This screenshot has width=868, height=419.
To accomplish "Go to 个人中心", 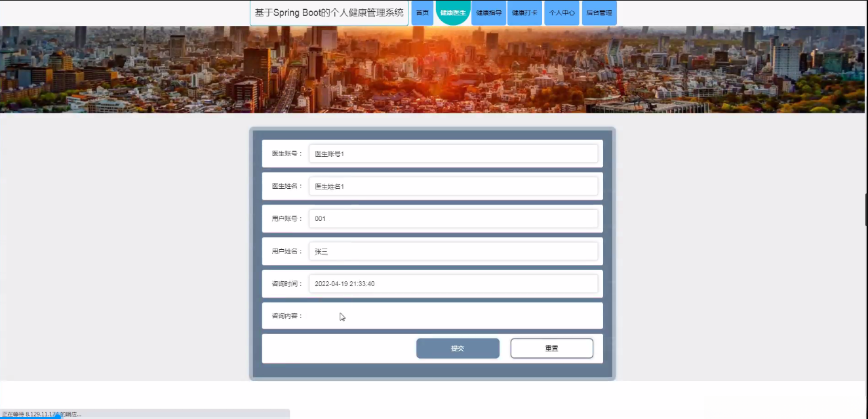I will point(561,12).
